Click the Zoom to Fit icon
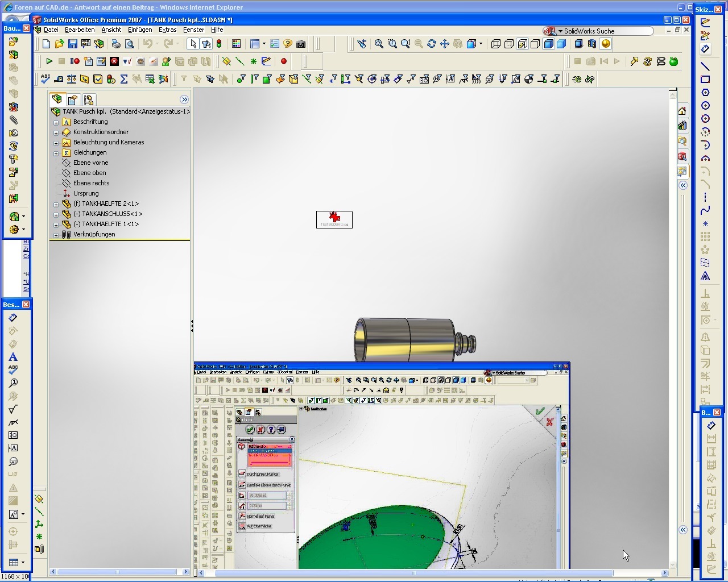This screenshot has height=582, width=728. click(x=379, y=44)
